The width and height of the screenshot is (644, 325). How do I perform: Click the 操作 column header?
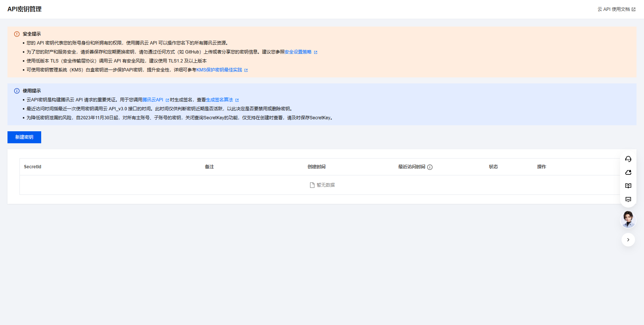pyautogui.click(x=541, y=167)
